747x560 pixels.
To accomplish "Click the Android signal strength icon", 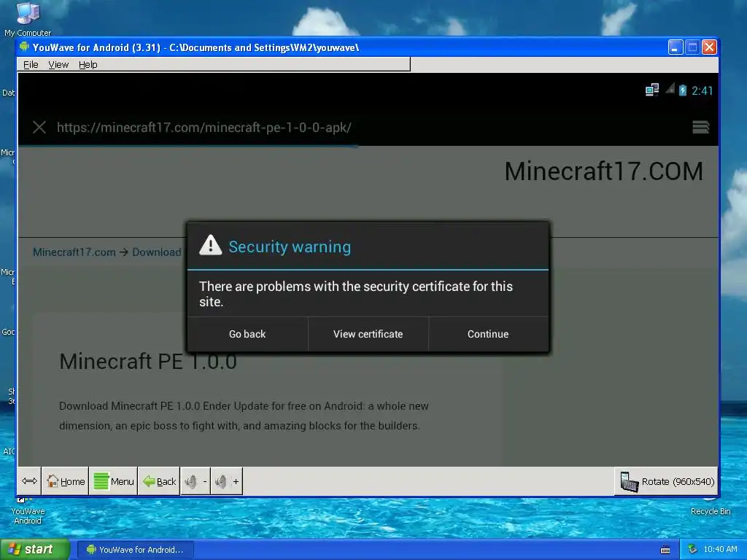I will pos(670,88).
